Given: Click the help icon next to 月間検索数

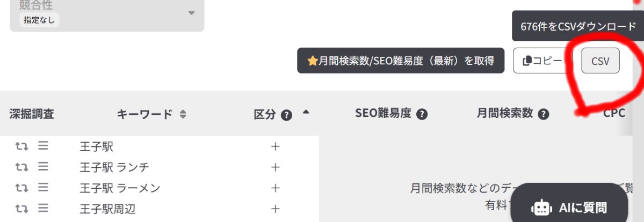Looking at the screenshot, I should [x=544, y=114].
